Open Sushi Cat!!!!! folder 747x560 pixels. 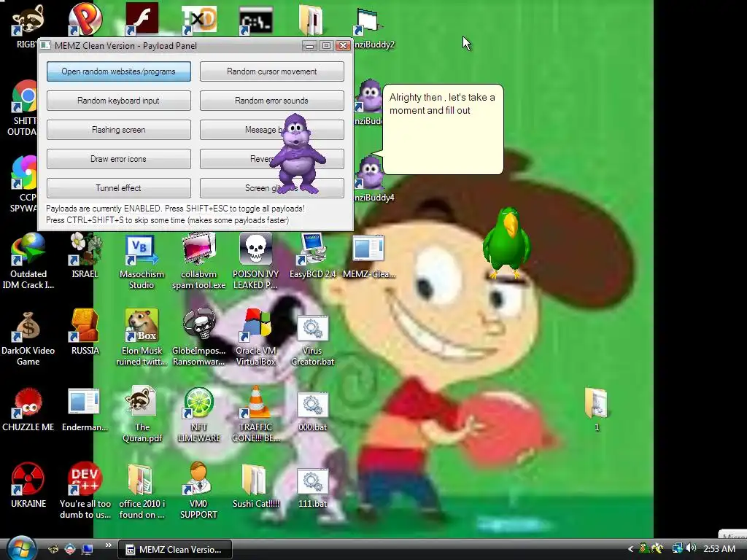(255, 486)
